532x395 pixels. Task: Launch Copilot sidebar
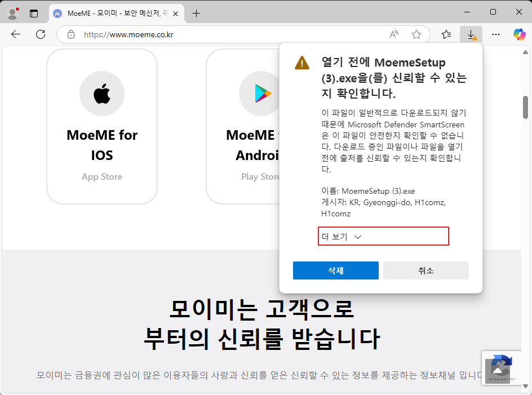pyautogui.click(x=520, y=34)
